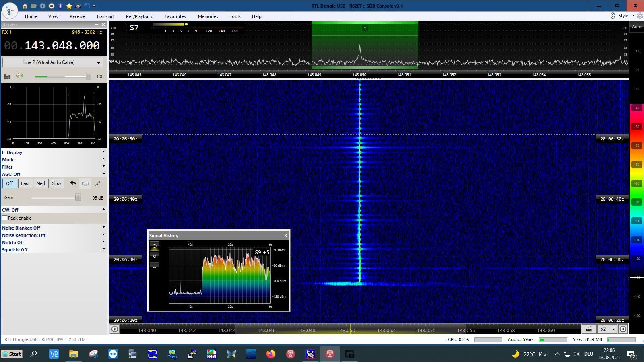
Task: Click the blue plus add icon
Action: coord(60,6)
